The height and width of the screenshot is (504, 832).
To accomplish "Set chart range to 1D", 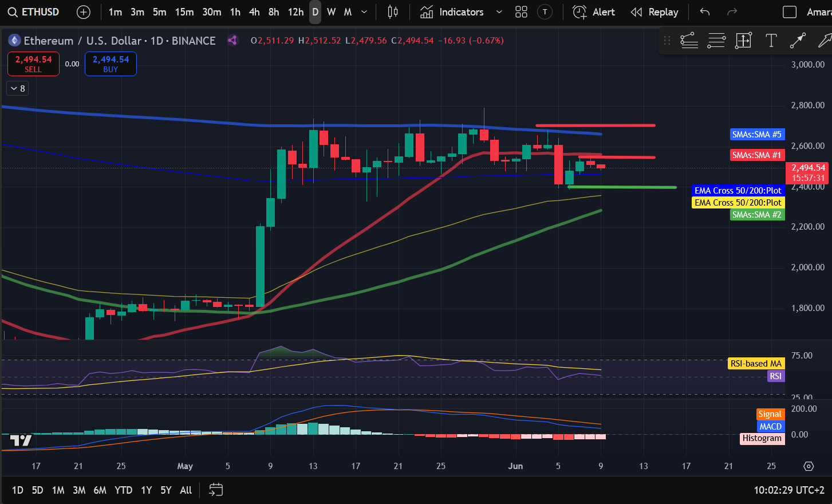I will (x=18, y=490).
